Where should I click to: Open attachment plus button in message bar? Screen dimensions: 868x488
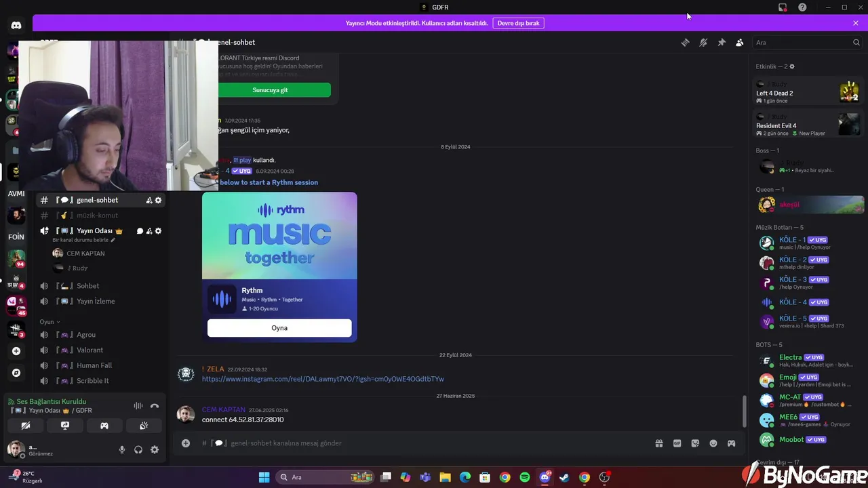tap(185, 443)
